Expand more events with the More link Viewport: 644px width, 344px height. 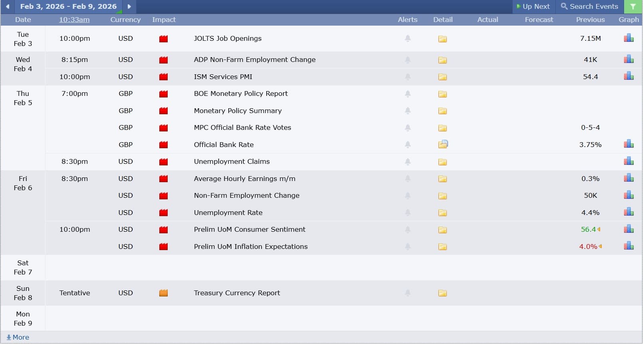click(18, 338)
